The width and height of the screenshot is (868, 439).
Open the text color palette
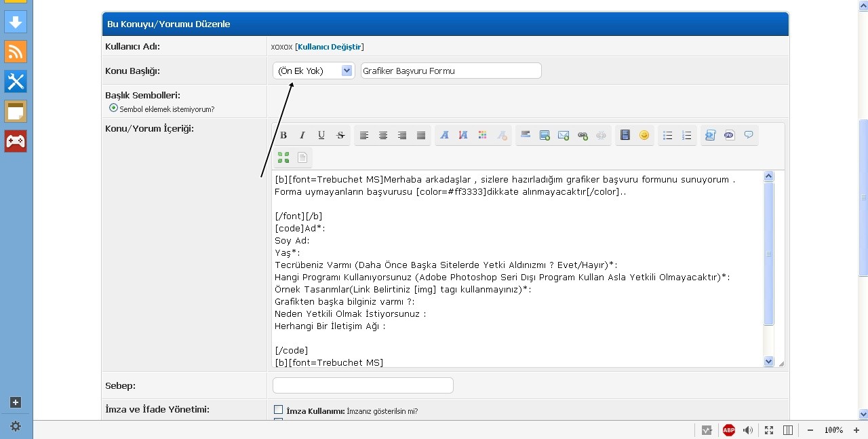click(x=482, y=136)
